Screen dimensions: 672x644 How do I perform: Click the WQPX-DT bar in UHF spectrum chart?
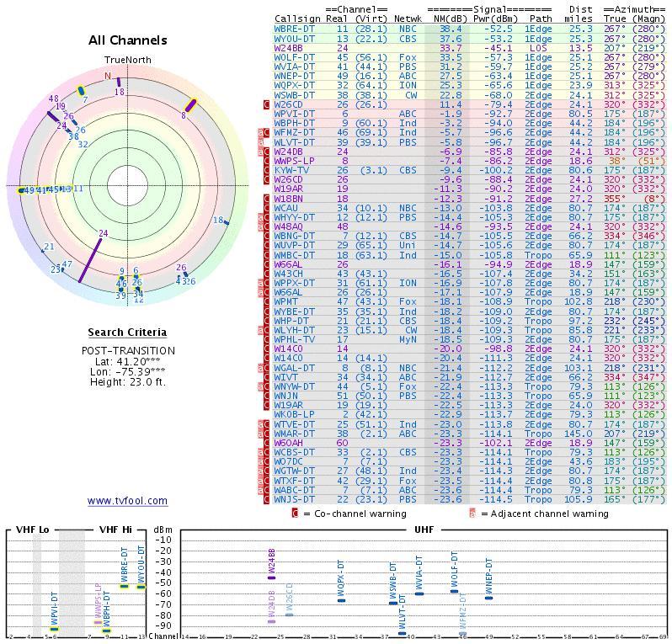pos(341,600)
